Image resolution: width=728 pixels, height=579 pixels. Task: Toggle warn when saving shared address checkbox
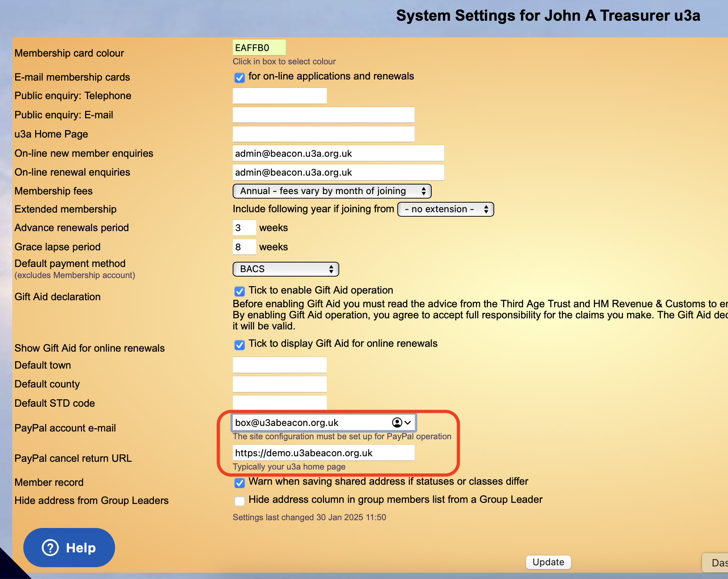click(x=239, y=483)
